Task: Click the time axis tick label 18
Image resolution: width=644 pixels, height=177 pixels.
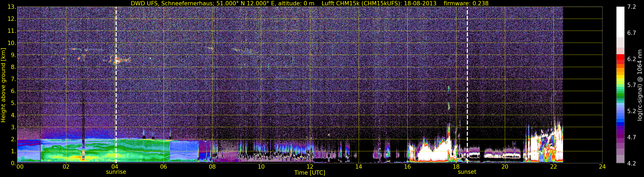Action: 456,167
